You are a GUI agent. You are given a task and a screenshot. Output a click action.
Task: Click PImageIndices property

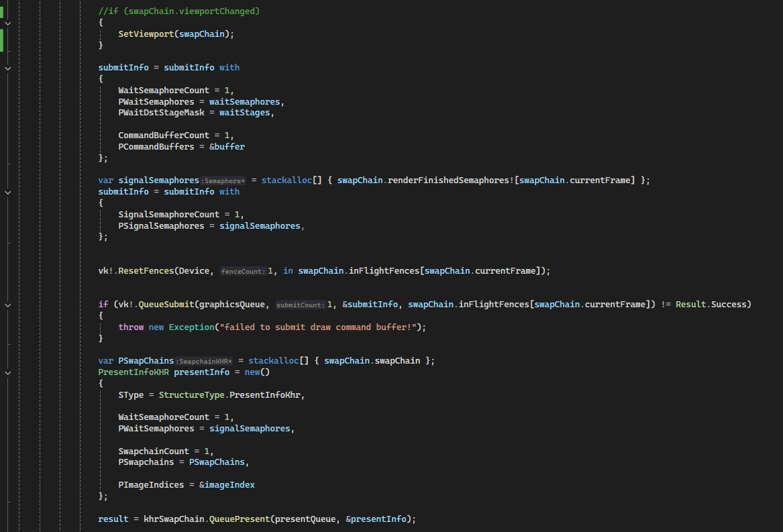click(x=151, y=485)
